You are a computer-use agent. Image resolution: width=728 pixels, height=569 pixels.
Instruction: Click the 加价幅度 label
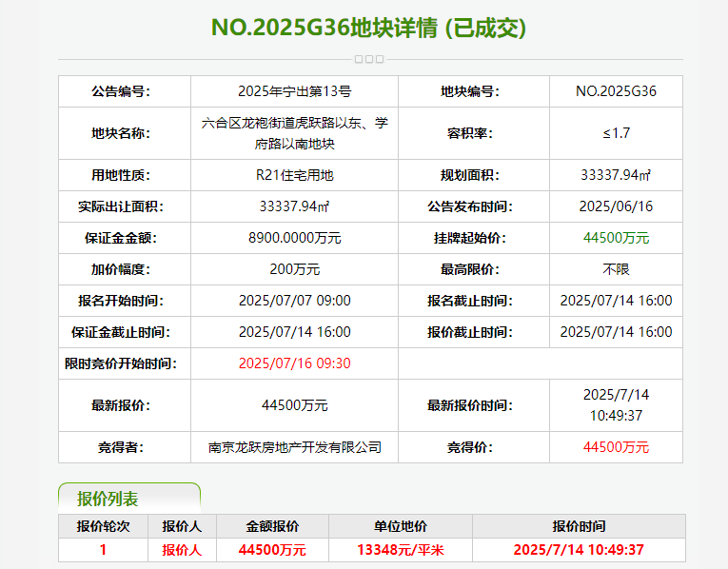121,269
